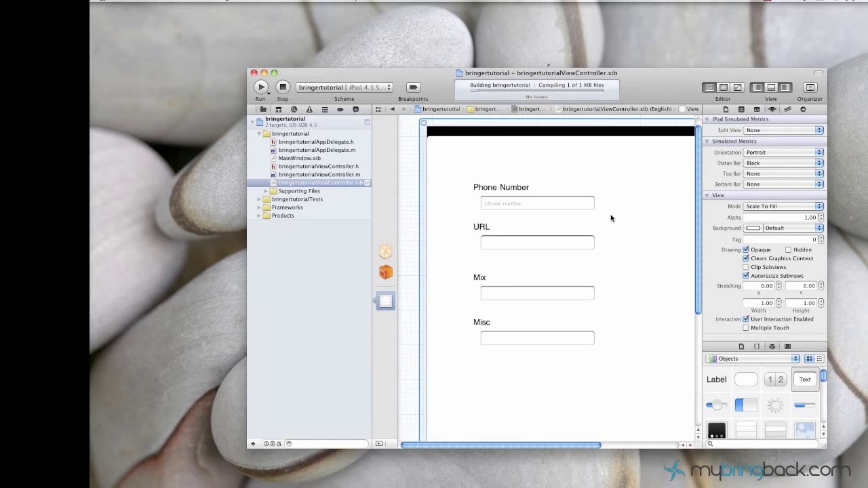Select the Assistant editor mode
The height and width of the screenshot is (488, 868).
coord(724,87)
